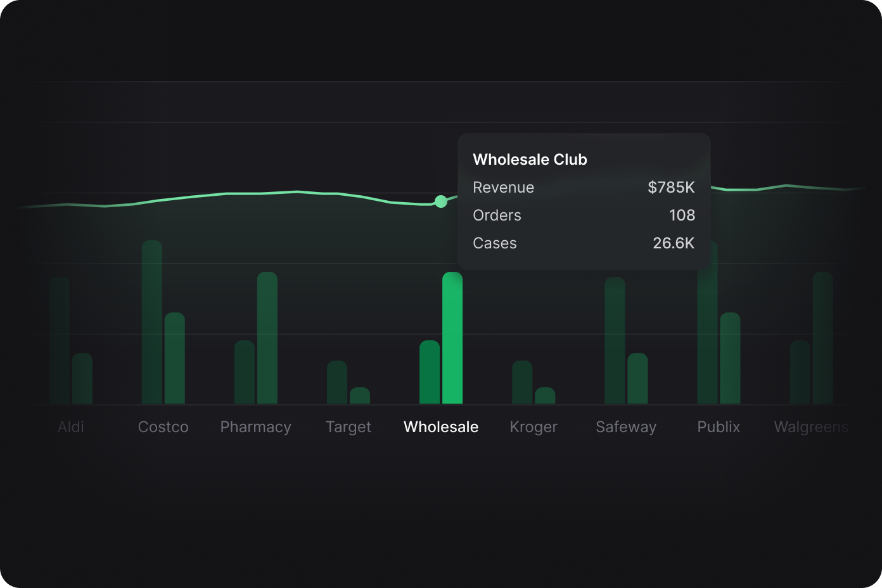Screen dimensions: 882x588
Task: Click the Safeway axis label
Action: pyautogui.click(x=626, y=428)
